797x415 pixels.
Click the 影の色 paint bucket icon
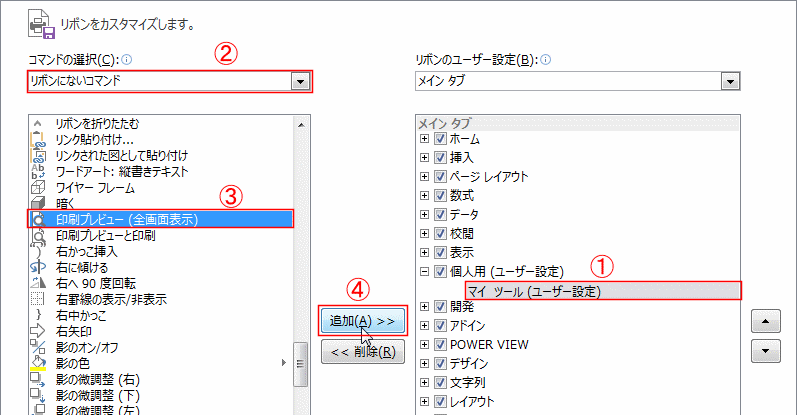[38, 364]
